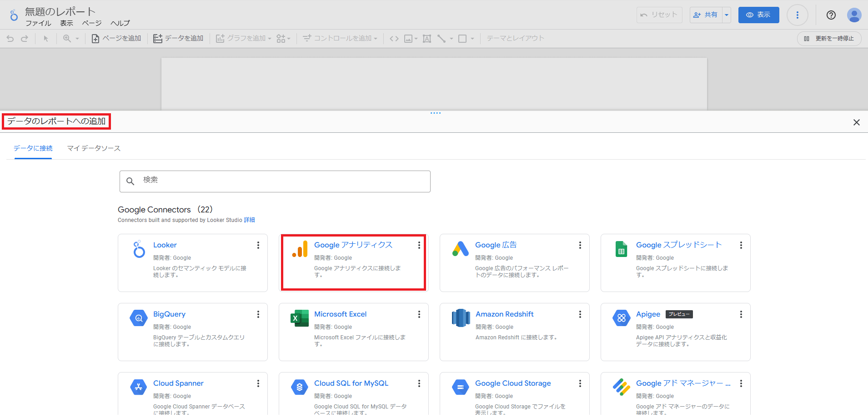Open three-dot menu on Google 広告 card
868x418 pixels.
coord(580,245)
